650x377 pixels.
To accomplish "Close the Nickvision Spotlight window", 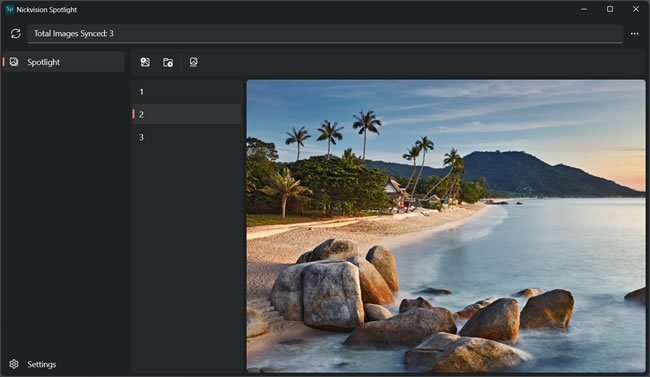I will [636, 9].
